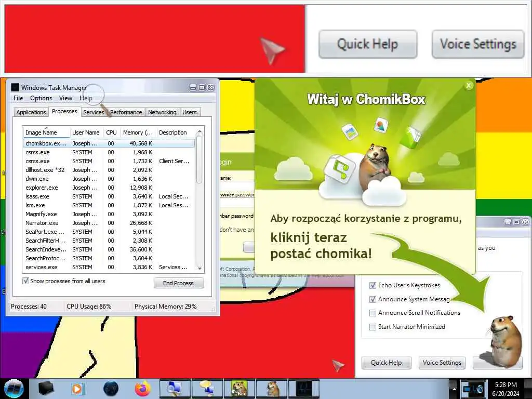Close the ChomikBox welcome popup
This screenshot has height=399, width=532.
coord(469,86)
